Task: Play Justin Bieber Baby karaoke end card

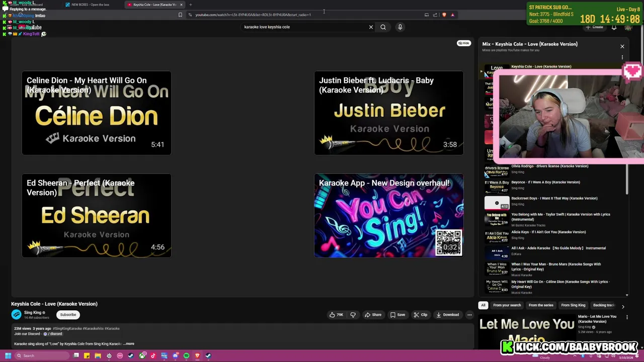Action: point(389,113)
